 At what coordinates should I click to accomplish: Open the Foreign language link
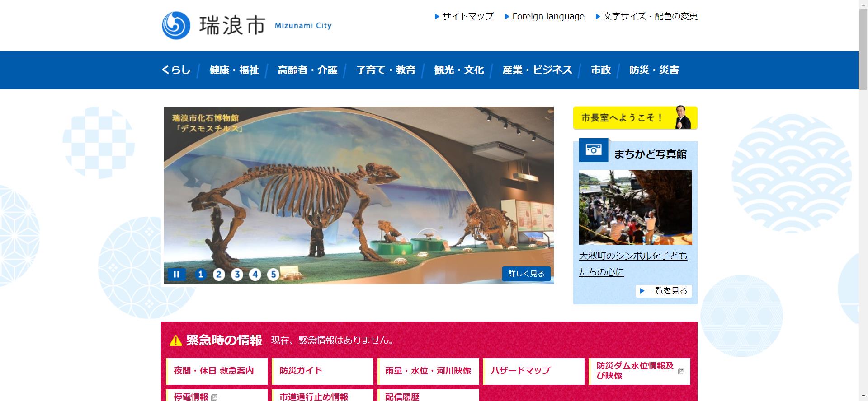click(548, 16)
